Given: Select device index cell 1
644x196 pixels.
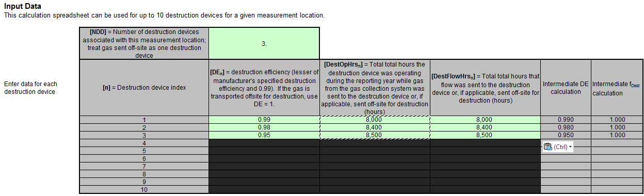Looking at the screenshot, I should pos(144,120).
